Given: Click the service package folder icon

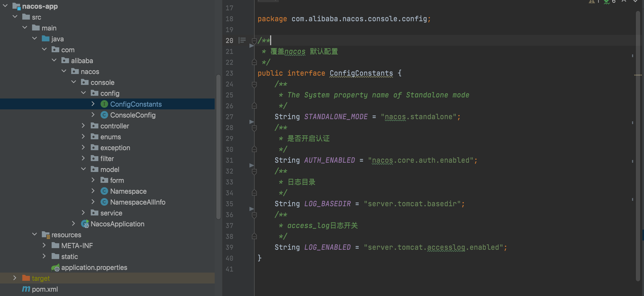Looking at the screenshot, I should 95,213.
